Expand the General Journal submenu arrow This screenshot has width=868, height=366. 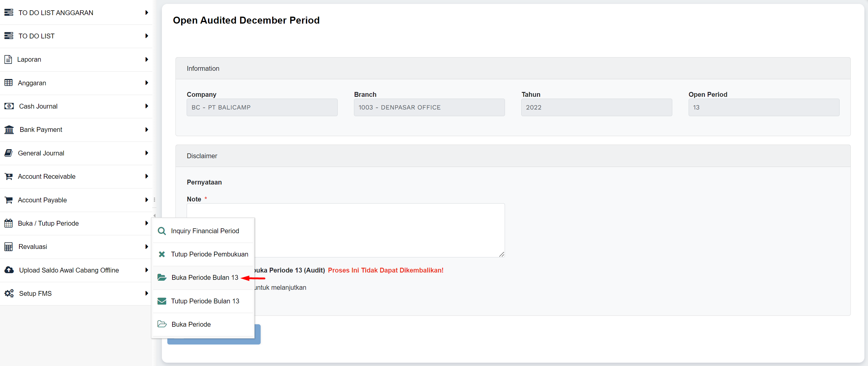pos(146,153)
